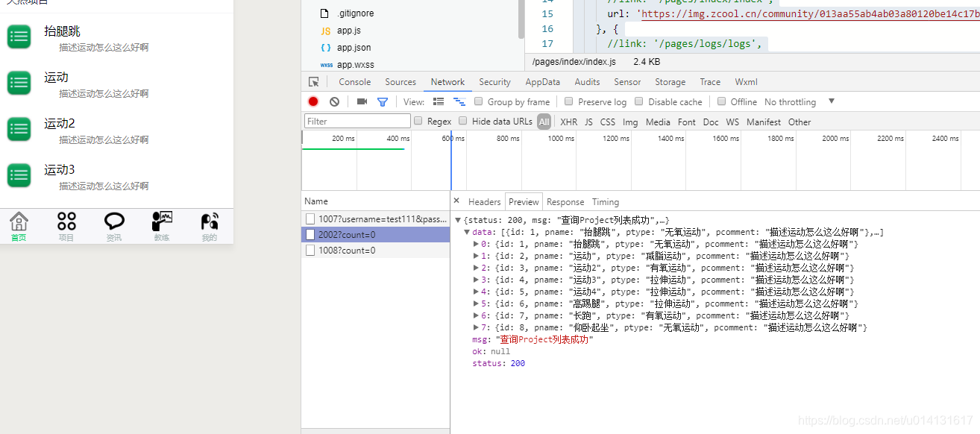Filter requests by Img type
980x434 pixels.
coord(630,122)
